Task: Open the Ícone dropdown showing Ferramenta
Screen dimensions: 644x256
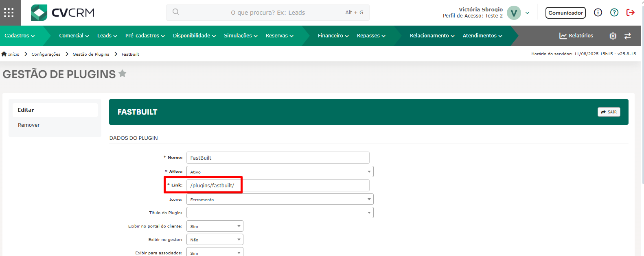Action: pyautogui.click(x=280, y=199)
